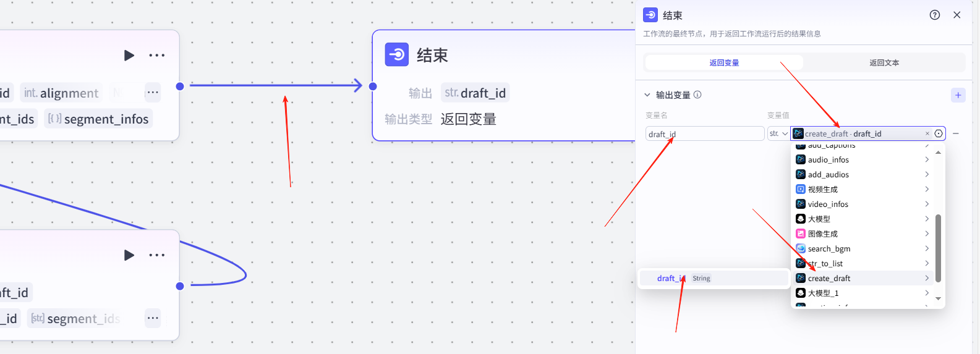
Task: Click the draft_id variable name field
Action: 704,134
